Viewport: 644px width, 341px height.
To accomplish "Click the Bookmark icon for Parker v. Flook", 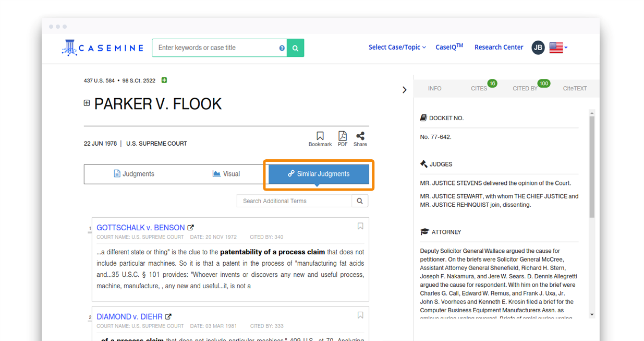I will 320,136.
